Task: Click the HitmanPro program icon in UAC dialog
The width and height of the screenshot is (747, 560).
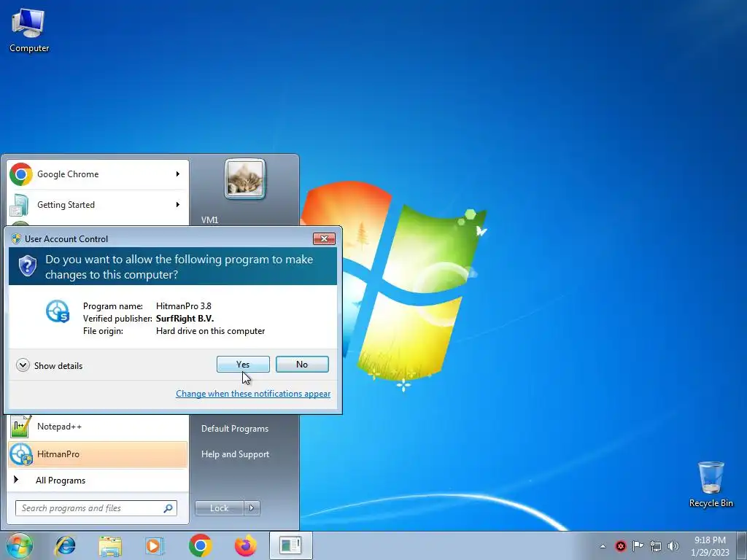Action: pyautogui.click(x=58, y=311)
